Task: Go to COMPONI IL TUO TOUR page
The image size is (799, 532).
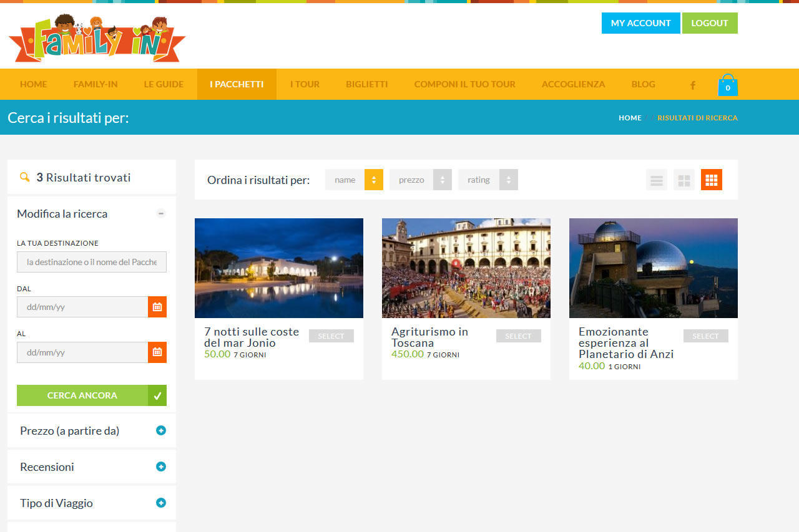Action: [464, 84]
